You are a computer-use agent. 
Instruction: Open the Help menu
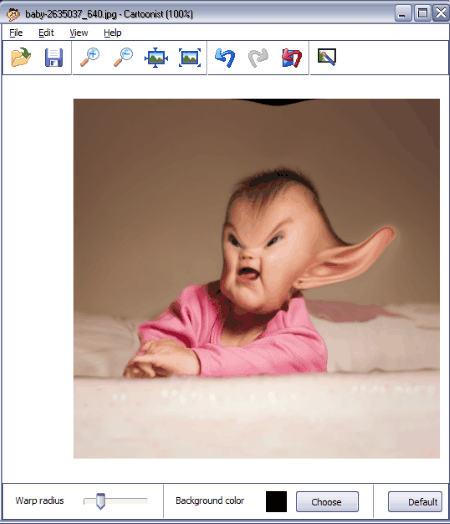[112, 33]
